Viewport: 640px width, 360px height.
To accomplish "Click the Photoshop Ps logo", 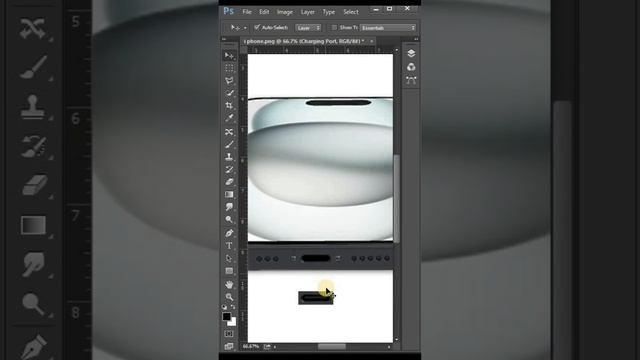I will coord(229,11).
